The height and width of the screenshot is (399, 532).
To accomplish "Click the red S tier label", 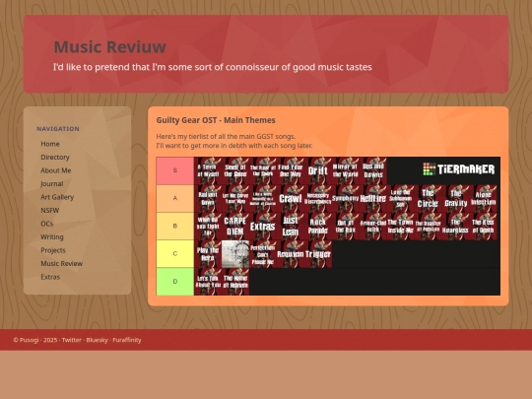I will [175, 170].
